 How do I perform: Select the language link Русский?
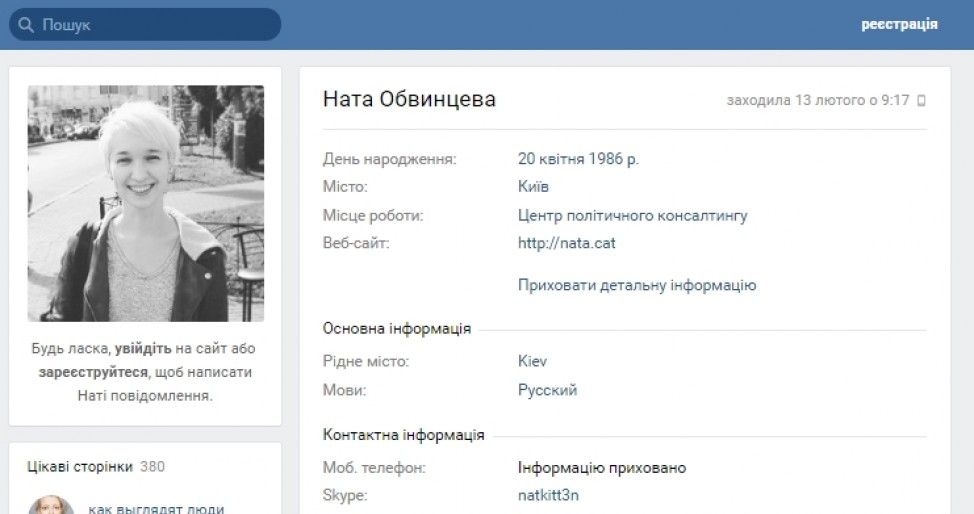click(547, 390)
